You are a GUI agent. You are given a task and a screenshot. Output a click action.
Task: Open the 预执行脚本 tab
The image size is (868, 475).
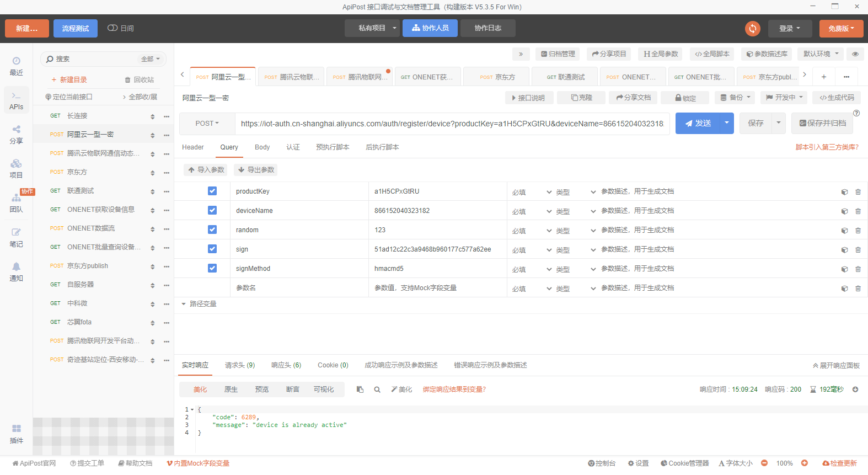coord(333,147)
